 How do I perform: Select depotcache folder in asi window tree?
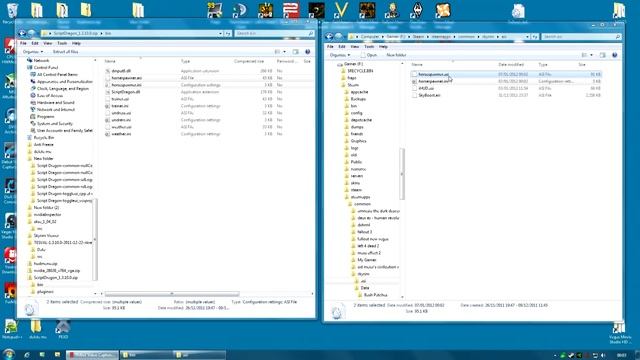(361, 120)
